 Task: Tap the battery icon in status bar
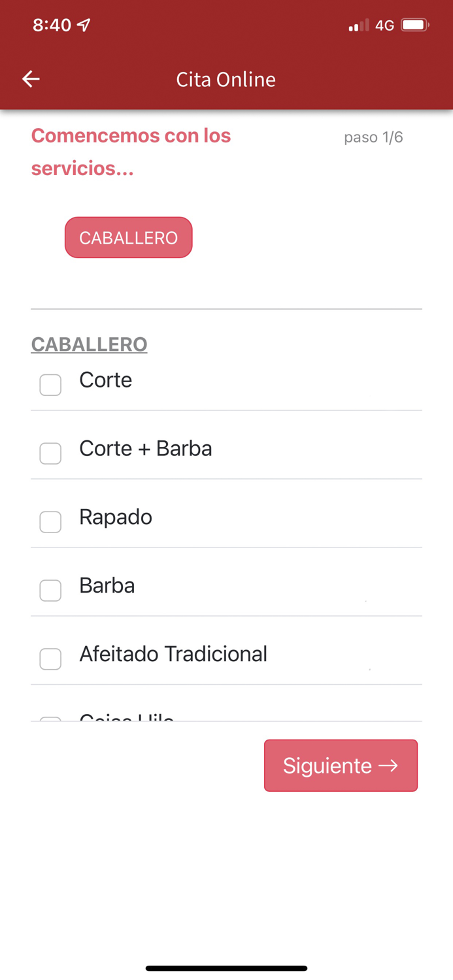414,25
